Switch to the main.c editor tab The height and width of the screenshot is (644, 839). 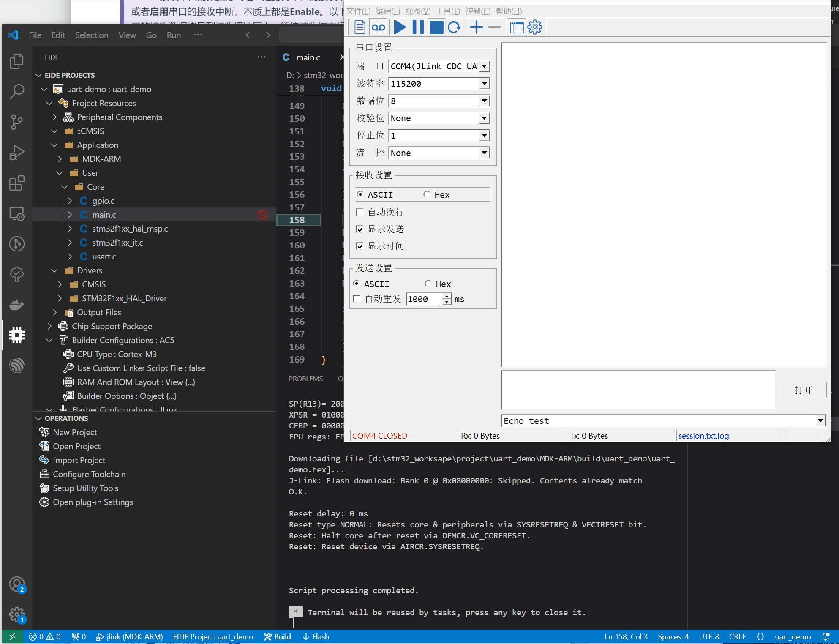[308, 57]
